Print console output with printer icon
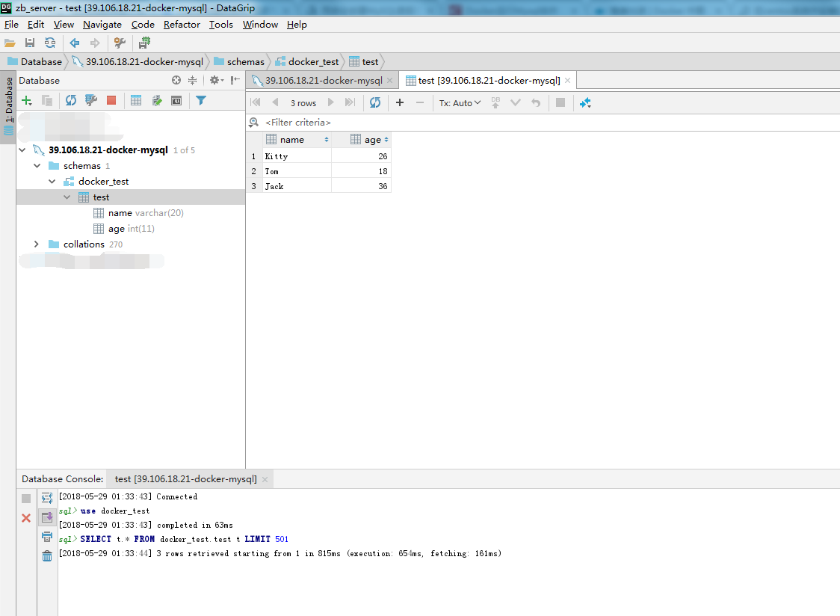Image resolution: width=840 pixels, height=616 pixels. point(47,537)
